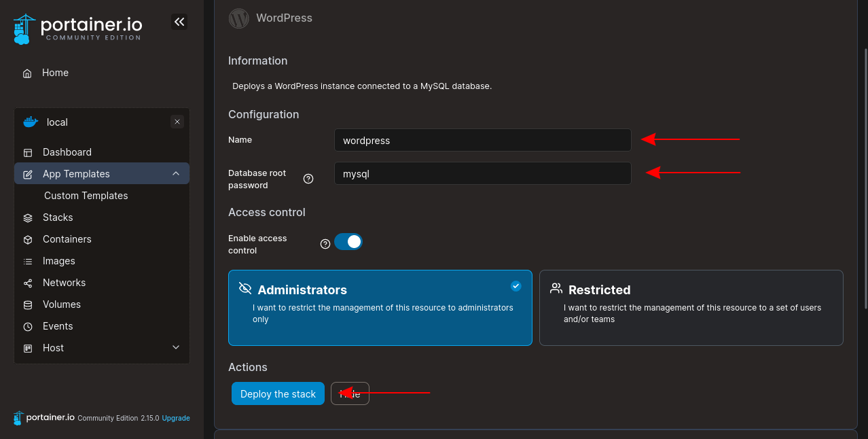Collapse the App Templates menu chevron

pyautogui.click(x=176, y=174)
